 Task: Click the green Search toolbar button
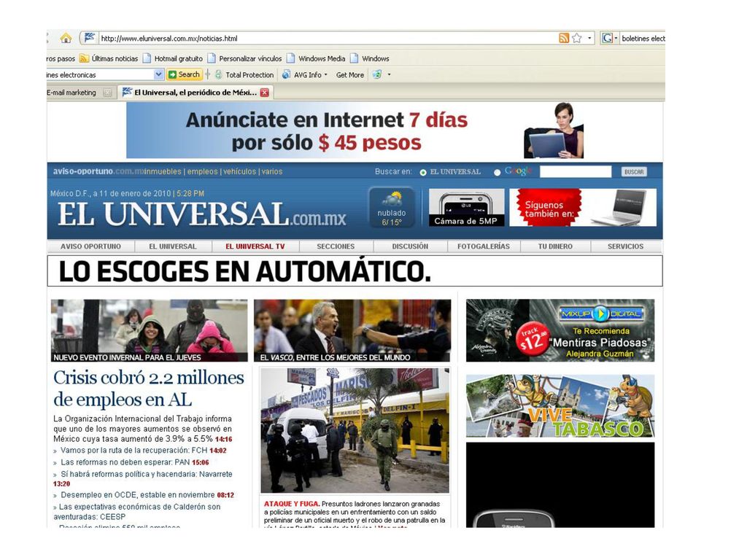click(x=185, y=75)
